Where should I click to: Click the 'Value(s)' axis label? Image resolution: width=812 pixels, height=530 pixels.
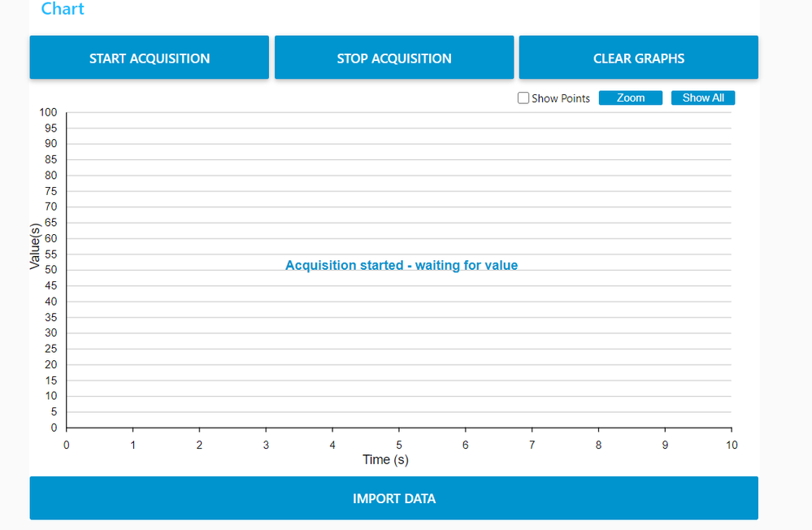pyautogui.click(x=35, y=246)
